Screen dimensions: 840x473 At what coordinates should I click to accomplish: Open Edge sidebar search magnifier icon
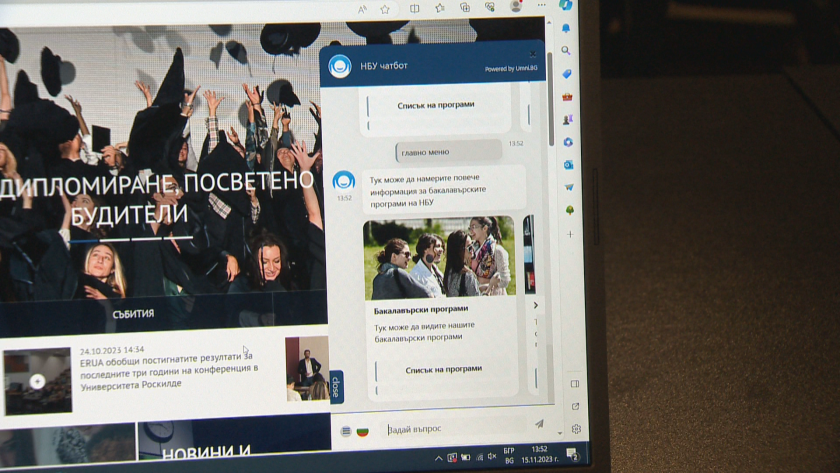coord(566,50)
